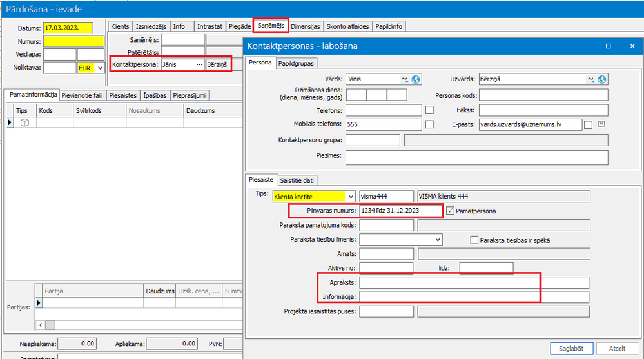Click the Apraksts input field
Viewport: 644px width, 359px height.
click(474, 282)
